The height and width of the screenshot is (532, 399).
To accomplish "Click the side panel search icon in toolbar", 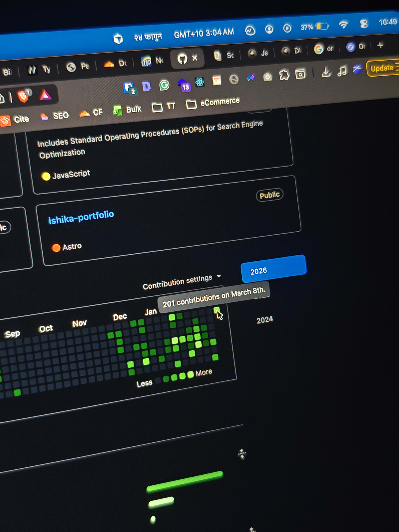I will [300, 74].
